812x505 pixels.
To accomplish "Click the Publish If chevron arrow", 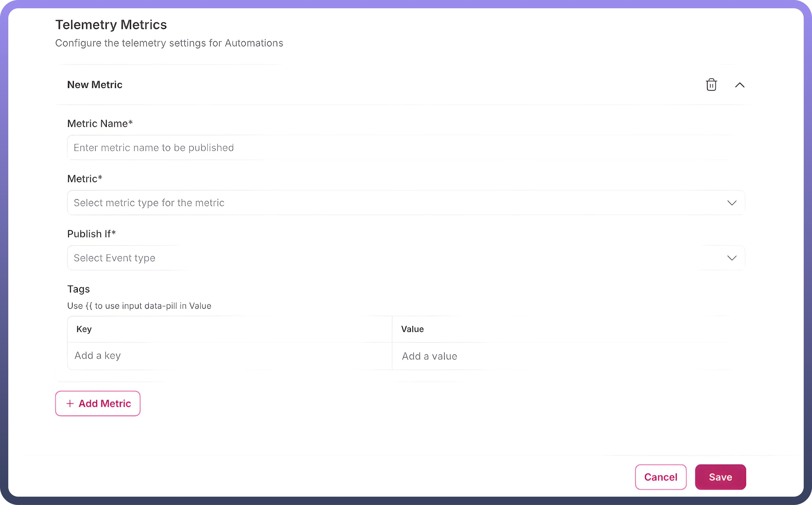I will pos(732,258).
